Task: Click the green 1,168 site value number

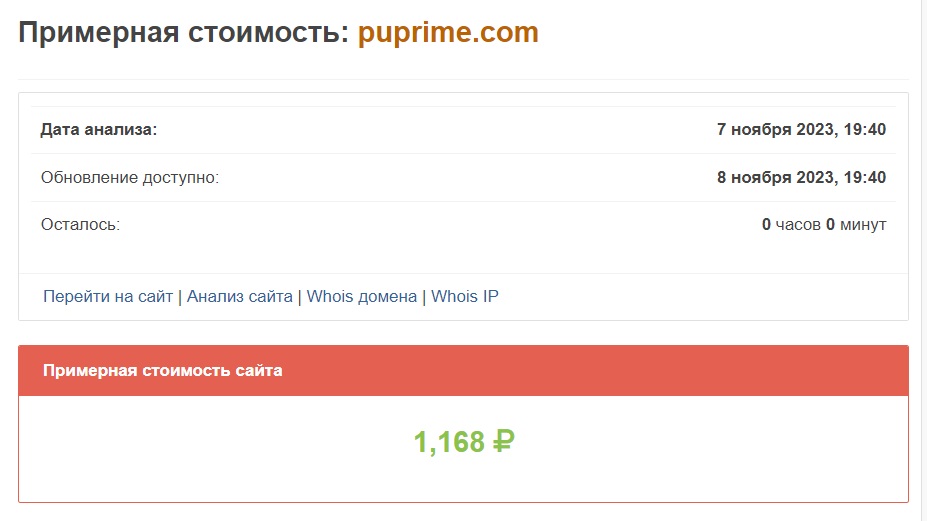Action: tap(449, 441)
